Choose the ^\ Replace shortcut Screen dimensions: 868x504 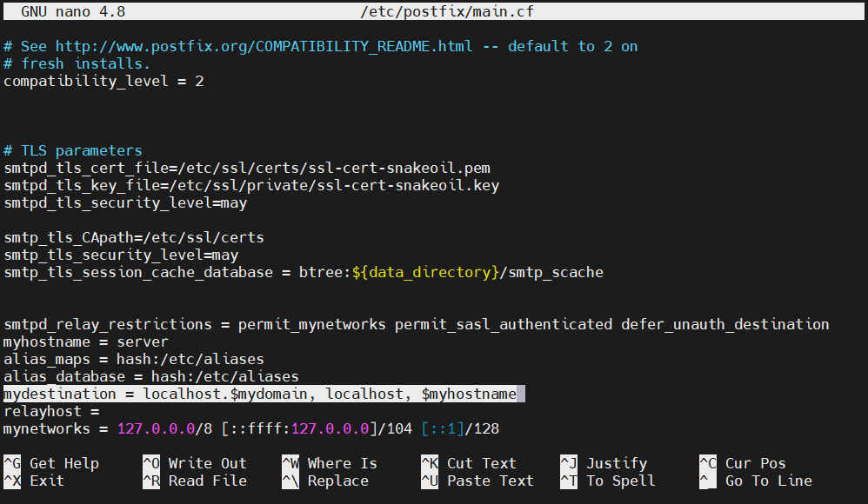(325, 481)
